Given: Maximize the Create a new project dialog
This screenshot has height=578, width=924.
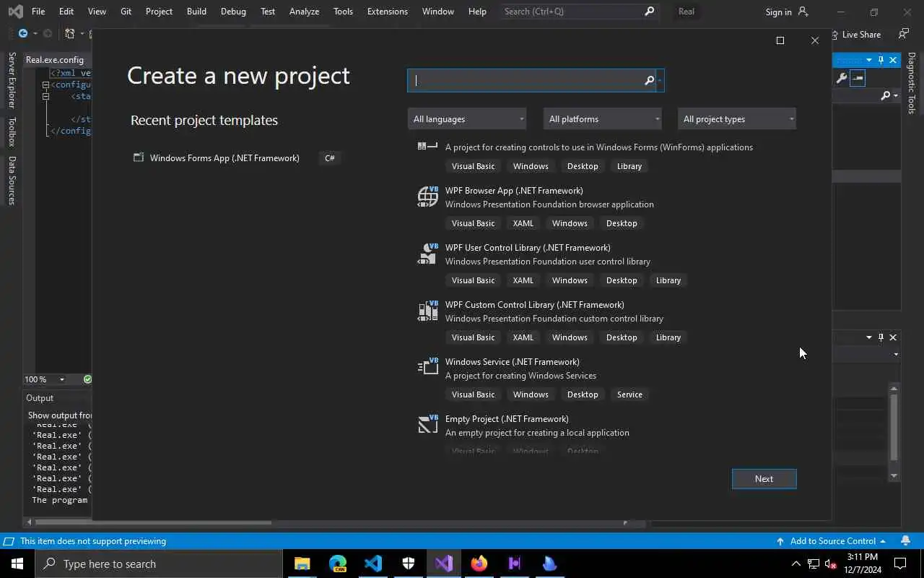Looking at the screenshot, I should tap(780, 40).
